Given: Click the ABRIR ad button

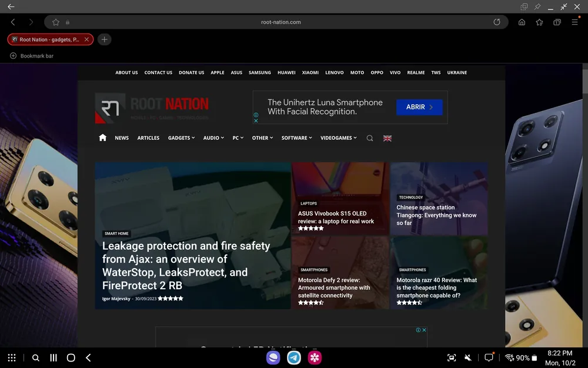Looking at the screenshot, I should click(419, 107).
